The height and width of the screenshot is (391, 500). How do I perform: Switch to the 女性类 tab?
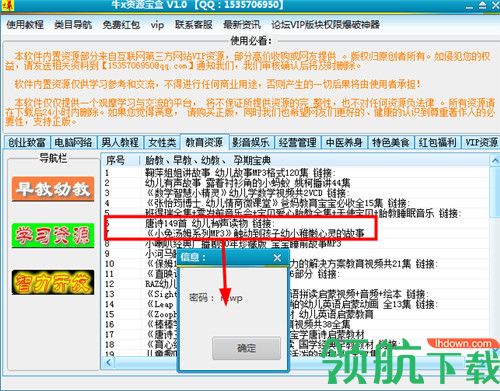pyautogui.click(x=162, y=143)
